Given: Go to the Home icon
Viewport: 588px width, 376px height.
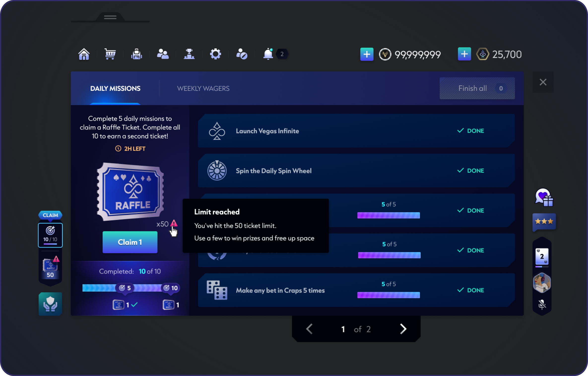Looking at the screenshot, I should pos(84,54).
